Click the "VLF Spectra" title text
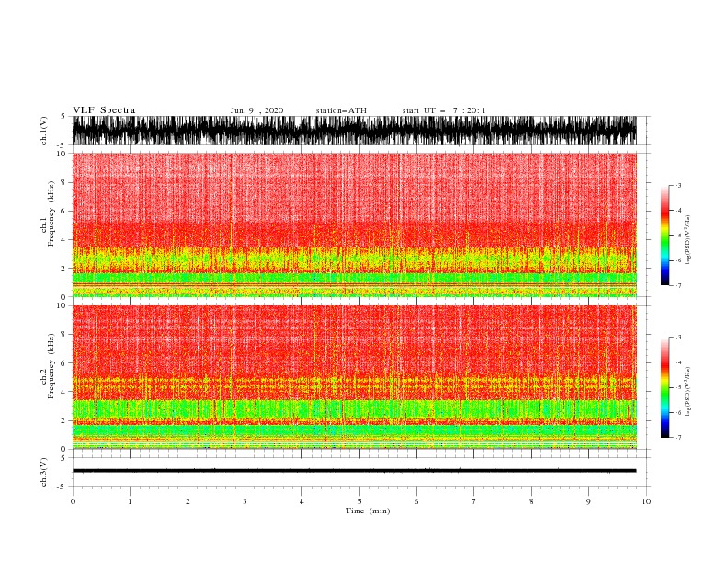Image resolution: width=728 pixels, height=563 pixels. [x=104, y=110]
